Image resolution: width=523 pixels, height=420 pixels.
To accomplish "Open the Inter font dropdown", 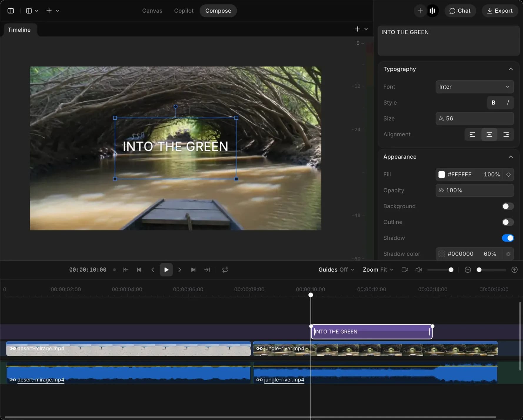I will [474, 87].
